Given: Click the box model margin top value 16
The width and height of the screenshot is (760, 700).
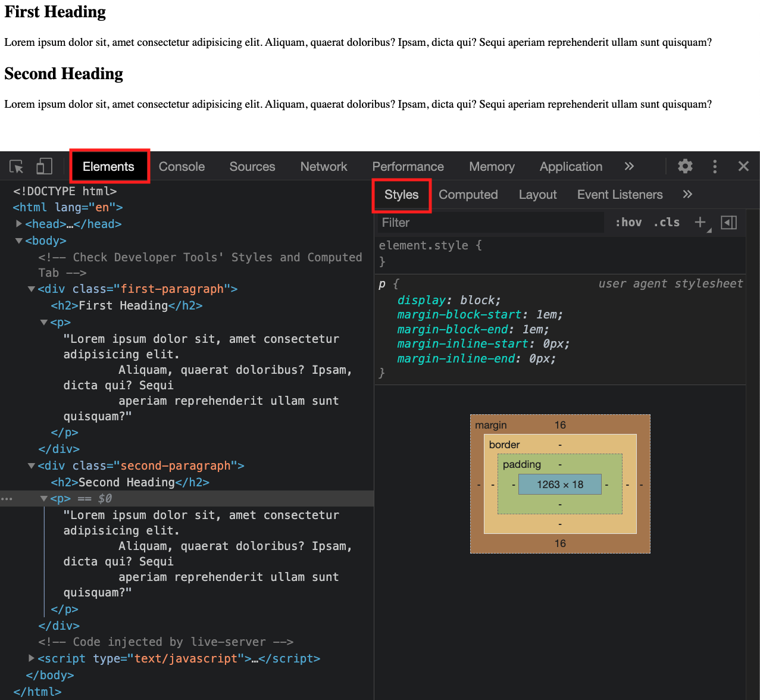Looking at the screenshot, I should (560, 425).
